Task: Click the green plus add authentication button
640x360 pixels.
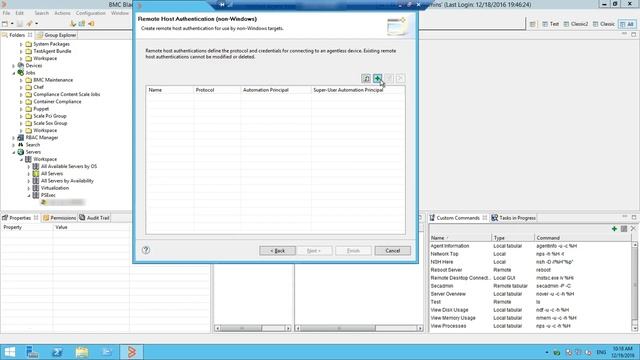Action: (x=377, y=78)
